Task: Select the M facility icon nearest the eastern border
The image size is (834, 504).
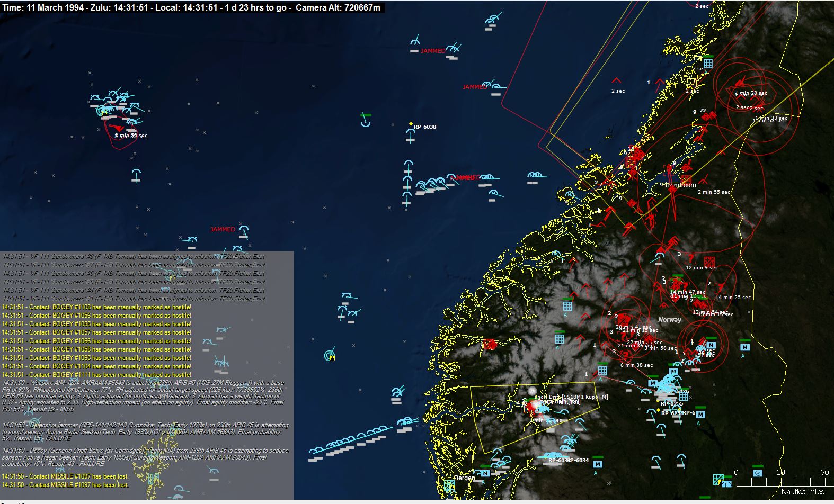Action: pyautogui.click(x=745, y=347)
